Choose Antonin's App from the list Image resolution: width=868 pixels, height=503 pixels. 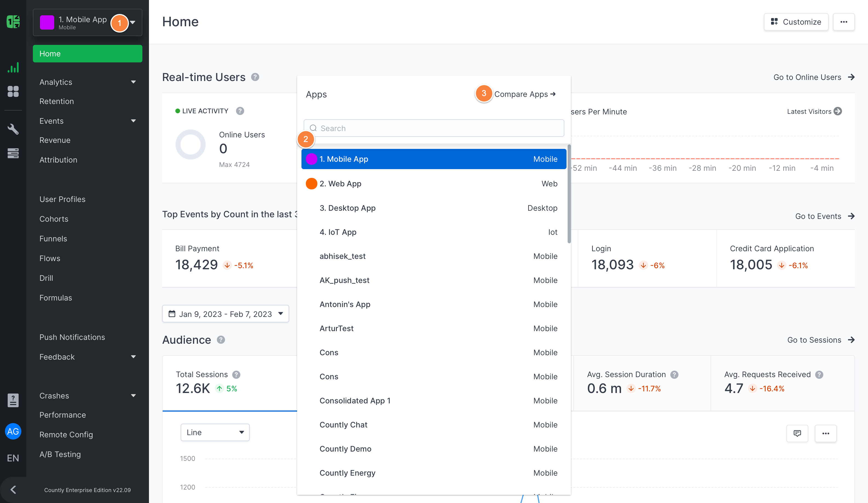coord(434,304)
